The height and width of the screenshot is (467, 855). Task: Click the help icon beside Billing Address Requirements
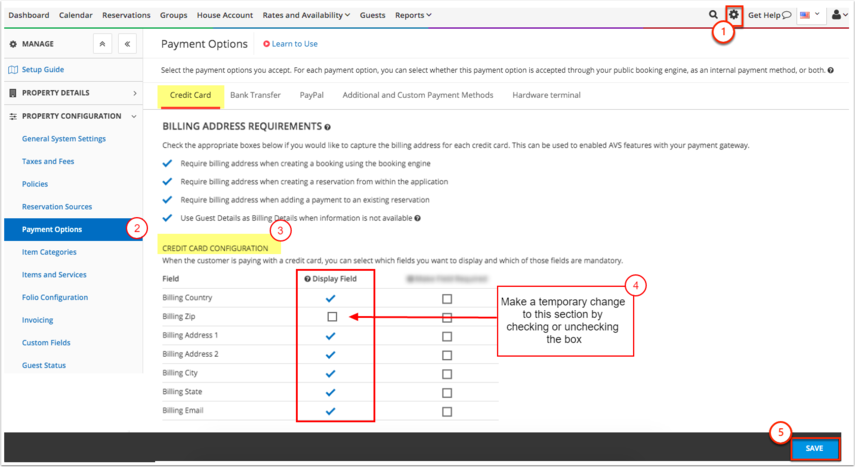327,128
